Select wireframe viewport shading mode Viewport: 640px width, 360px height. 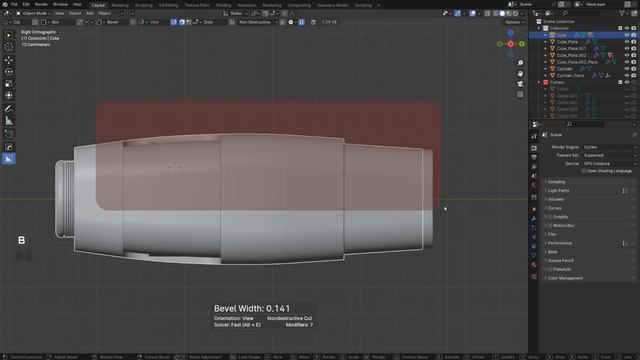point(495,13)
